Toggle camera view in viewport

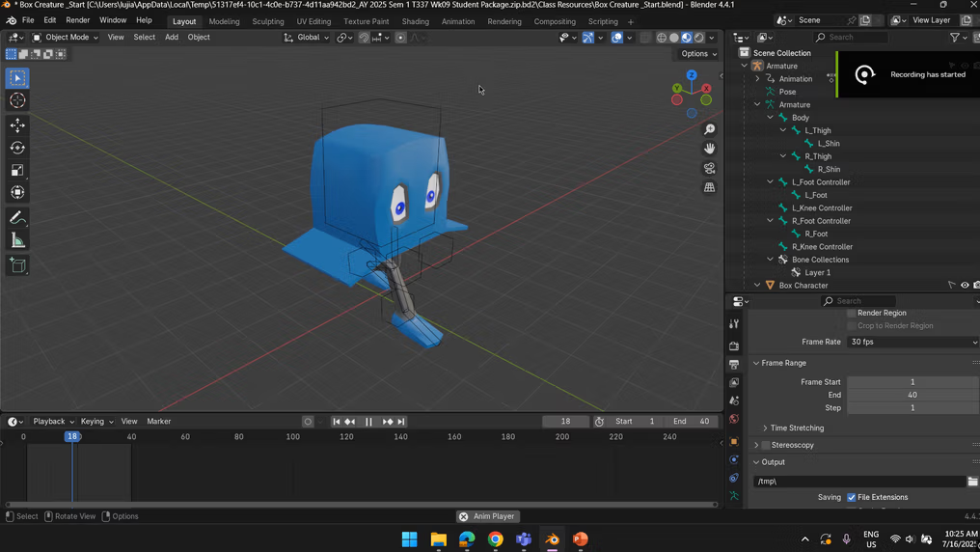point(710,168)
